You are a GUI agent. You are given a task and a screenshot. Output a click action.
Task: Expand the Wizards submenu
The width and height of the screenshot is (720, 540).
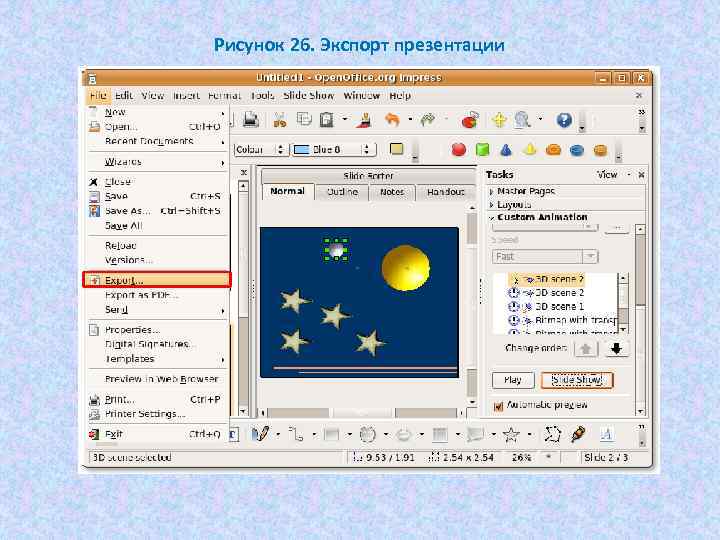coord(157,162)
